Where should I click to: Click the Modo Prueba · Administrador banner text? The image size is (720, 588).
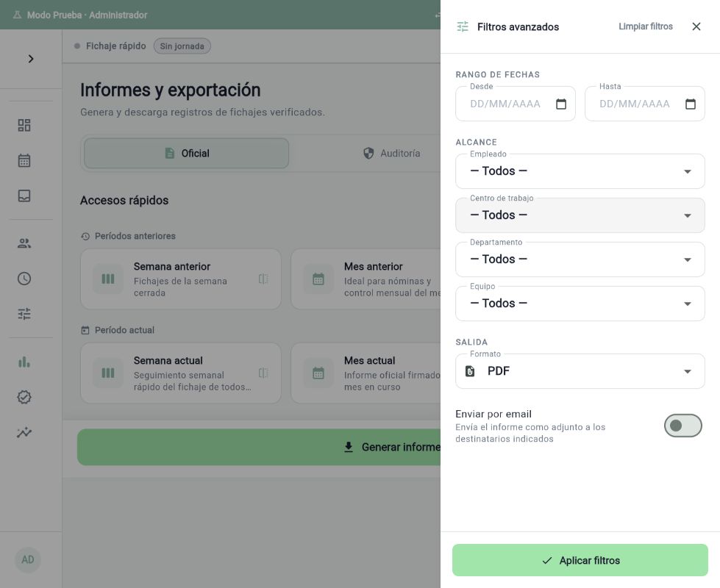pyautogui.click(x=88, y=15)
